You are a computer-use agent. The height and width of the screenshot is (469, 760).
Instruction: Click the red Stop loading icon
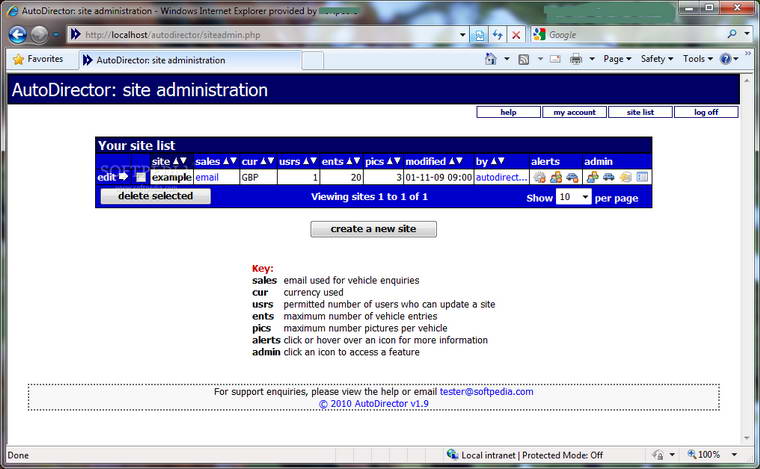coord(516,35)
